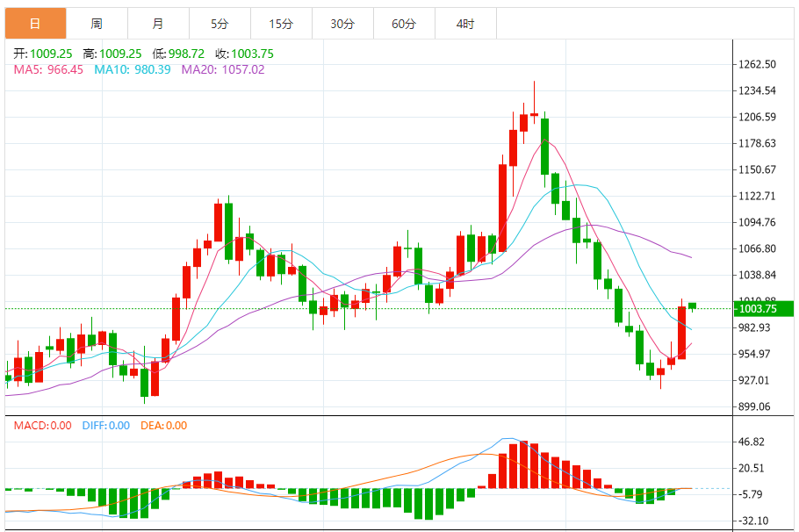Click the 954.97 price axis label
799x532 pixels.
755,354
